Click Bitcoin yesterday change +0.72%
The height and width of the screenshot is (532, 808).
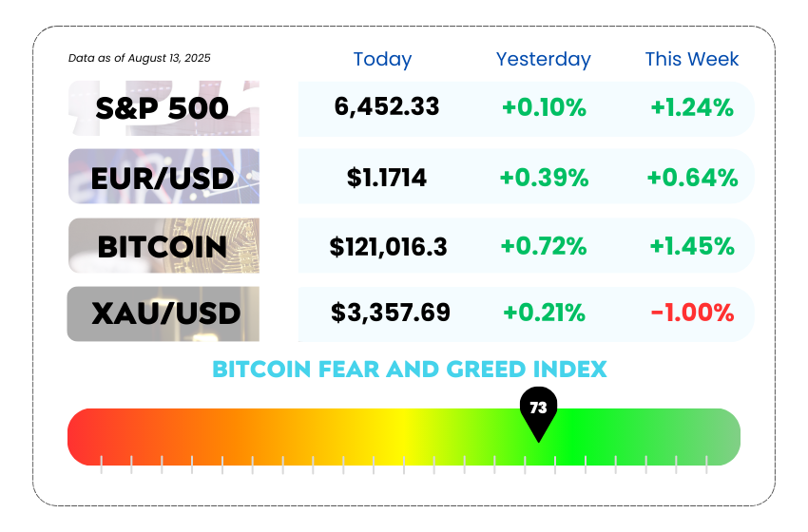tap(545, 247)
